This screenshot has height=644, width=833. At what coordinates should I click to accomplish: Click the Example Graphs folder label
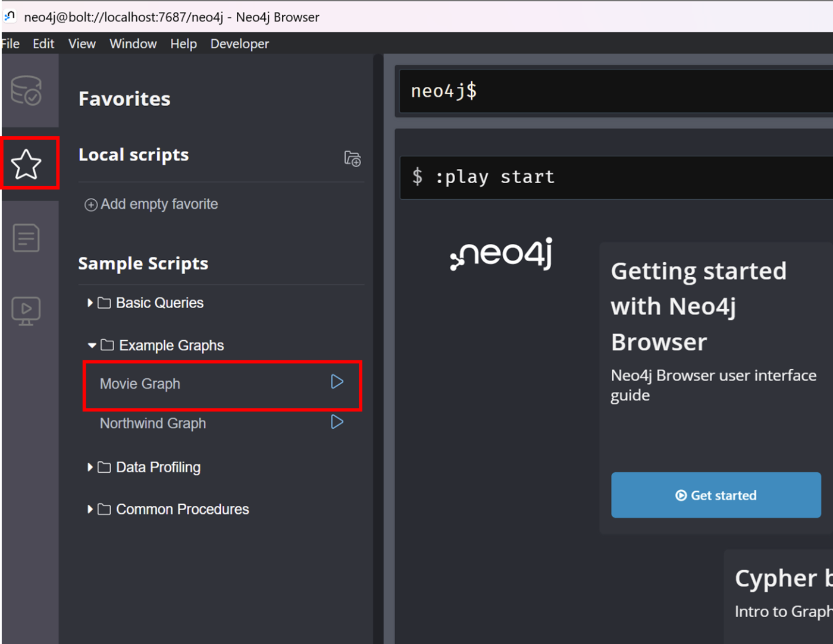[x=171, y=345]
